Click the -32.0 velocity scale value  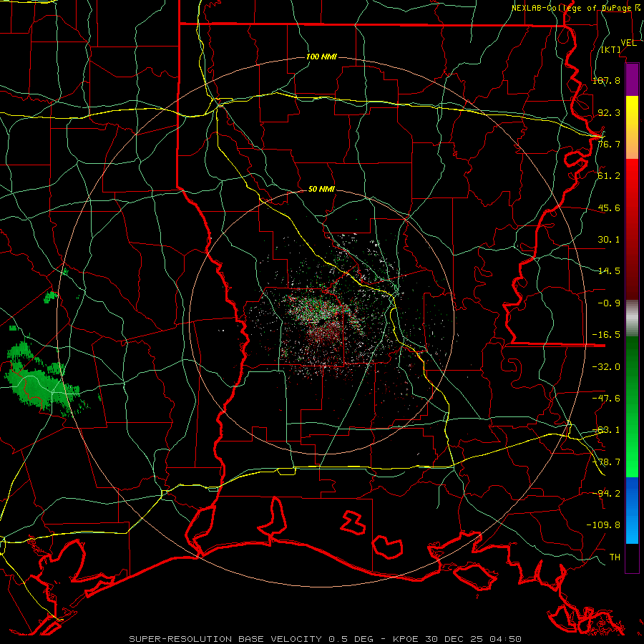pos(606,367)
